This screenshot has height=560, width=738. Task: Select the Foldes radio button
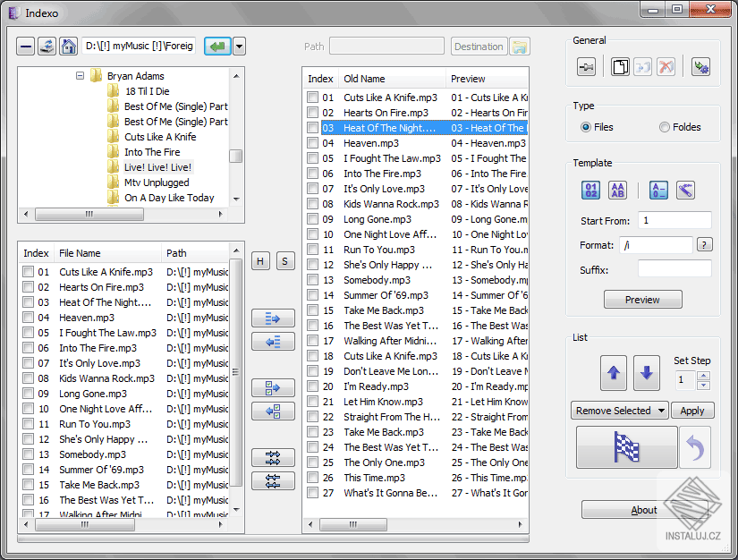click(665, 127)
